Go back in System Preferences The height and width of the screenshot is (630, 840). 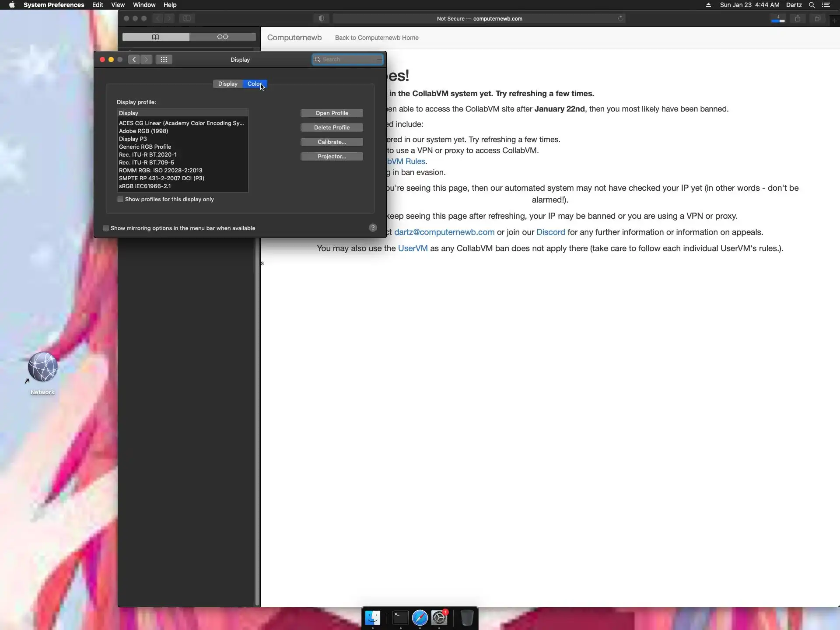click(134, 59)
